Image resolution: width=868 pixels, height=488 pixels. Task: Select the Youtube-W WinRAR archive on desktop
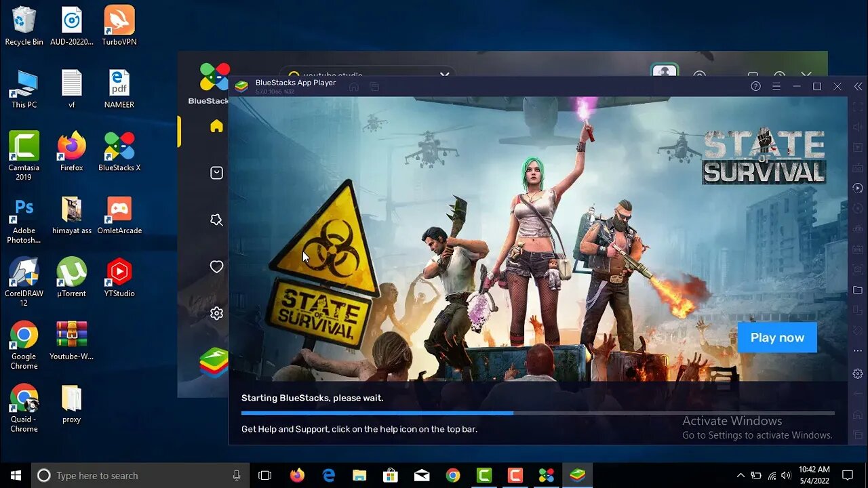point(71,341)
